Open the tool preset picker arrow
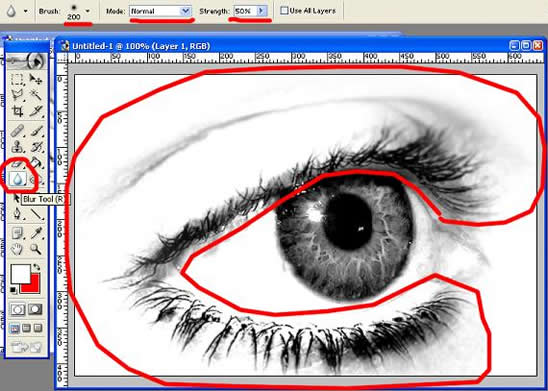Screen dimensions: 548x391 [26, 11]
